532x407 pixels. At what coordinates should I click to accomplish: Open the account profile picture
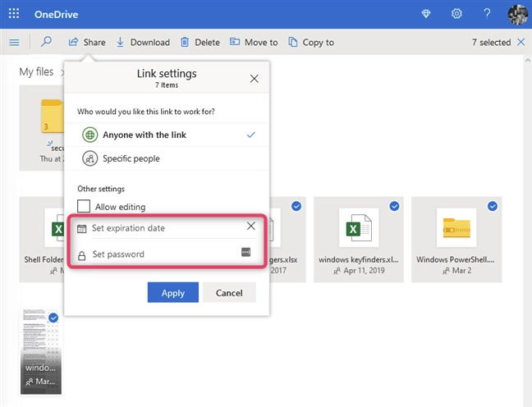click(x=518, y=14)
